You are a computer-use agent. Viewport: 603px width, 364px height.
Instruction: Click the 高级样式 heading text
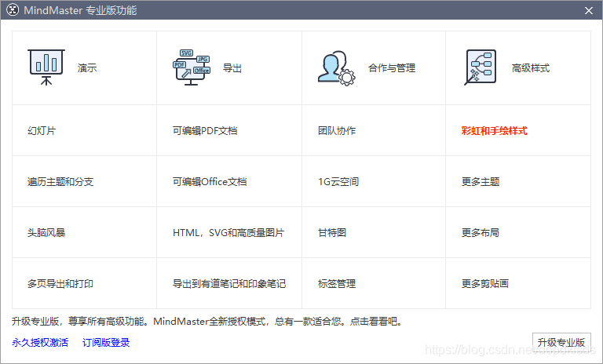tap(531, 68)
